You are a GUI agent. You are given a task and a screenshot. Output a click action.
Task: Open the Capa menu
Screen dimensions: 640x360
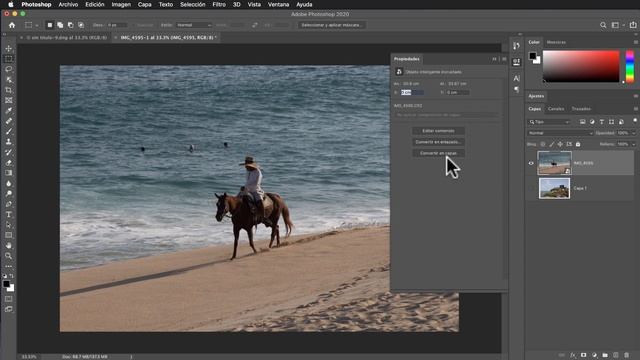tap(144, 4)
